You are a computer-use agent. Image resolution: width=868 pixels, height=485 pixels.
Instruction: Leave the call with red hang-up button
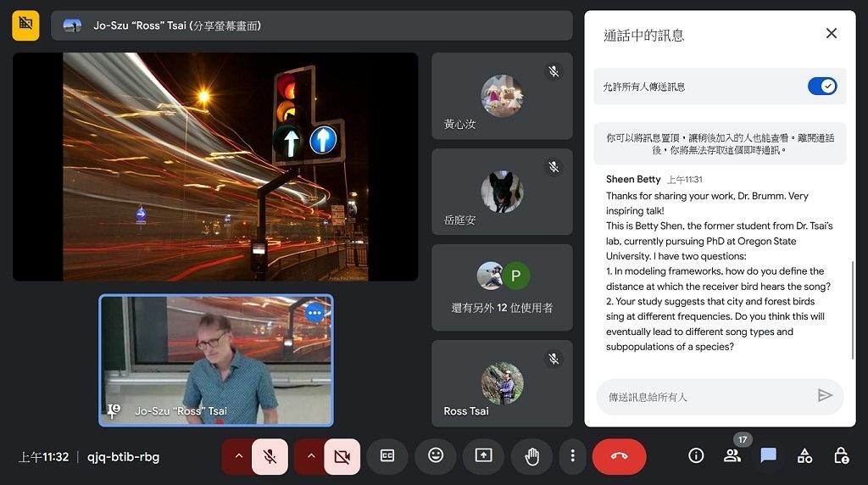619,456
